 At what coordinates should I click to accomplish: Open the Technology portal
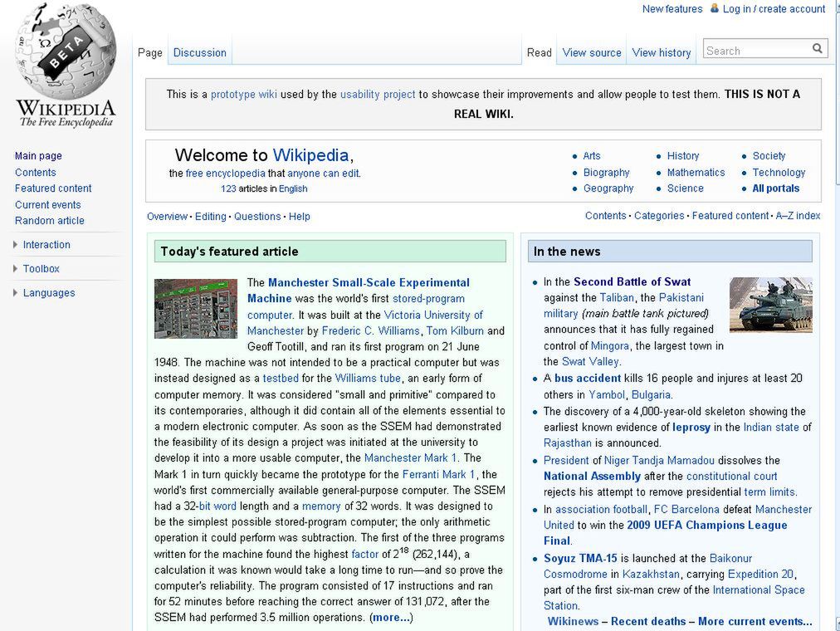coord(779,173)
